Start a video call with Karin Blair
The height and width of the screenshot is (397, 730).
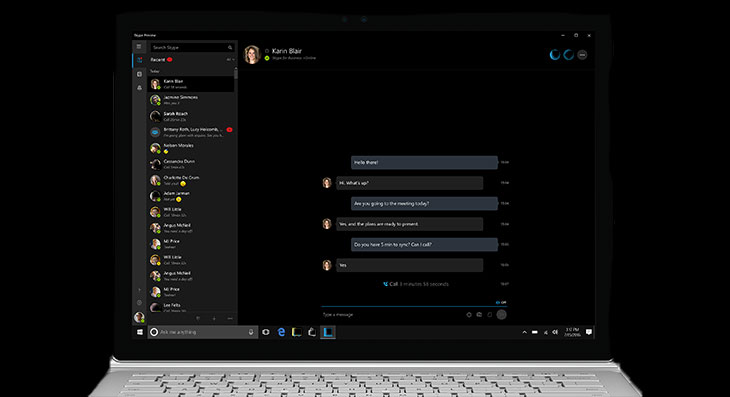pyautogui.click(x=554, y=55)
